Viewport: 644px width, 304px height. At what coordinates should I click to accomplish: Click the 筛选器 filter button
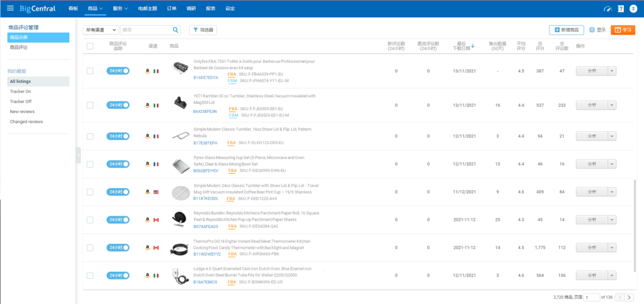203,30
